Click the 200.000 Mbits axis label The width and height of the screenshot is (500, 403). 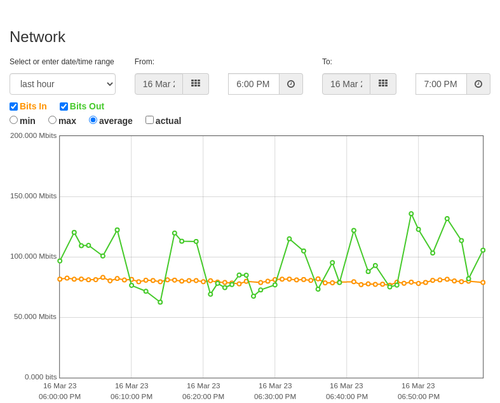pyautogui.click(x=33, y=135)
